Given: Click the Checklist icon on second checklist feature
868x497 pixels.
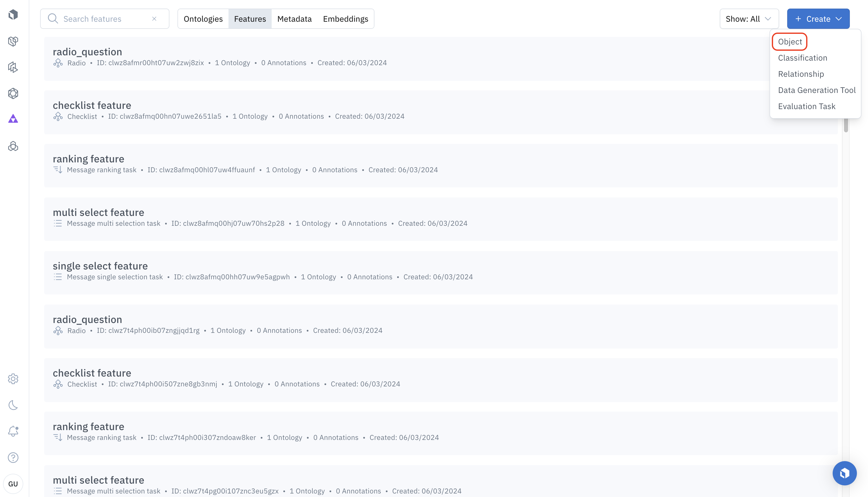Looking at the screenshot, I should click(58, 384).
